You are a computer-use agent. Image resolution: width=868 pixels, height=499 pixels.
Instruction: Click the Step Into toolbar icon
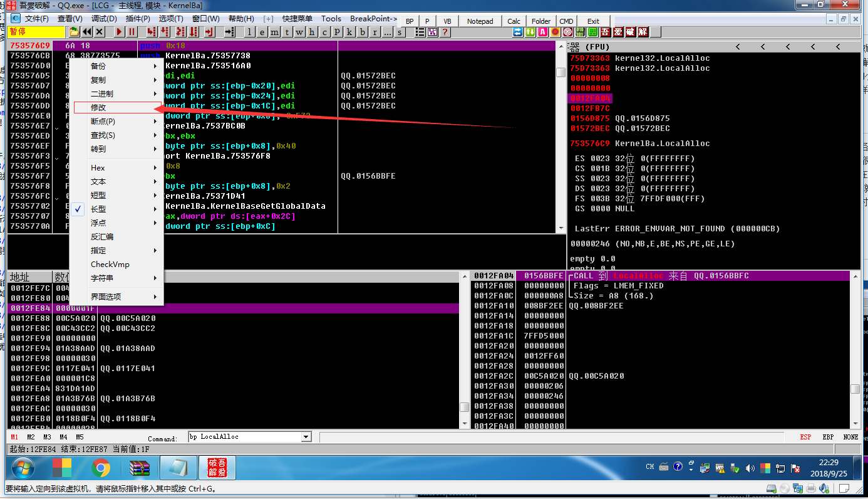(x=152, y=32)
